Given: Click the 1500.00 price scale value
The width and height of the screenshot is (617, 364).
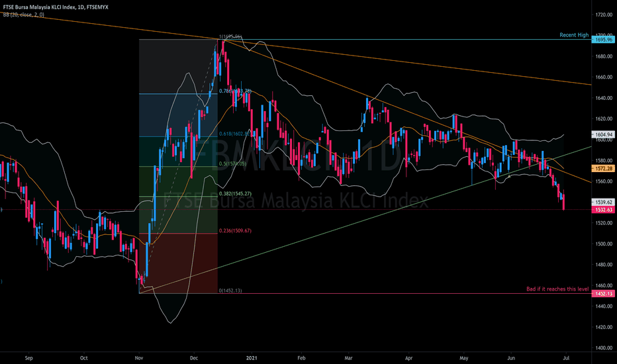Looking at the screenshot, I should click(x=604, y=244).
